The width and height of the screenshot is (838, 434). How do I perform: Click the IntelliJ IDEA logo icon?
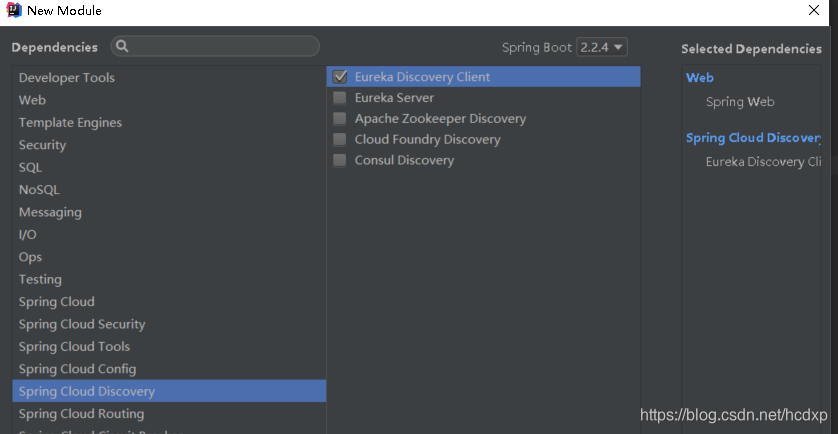[x=14, y=10]
